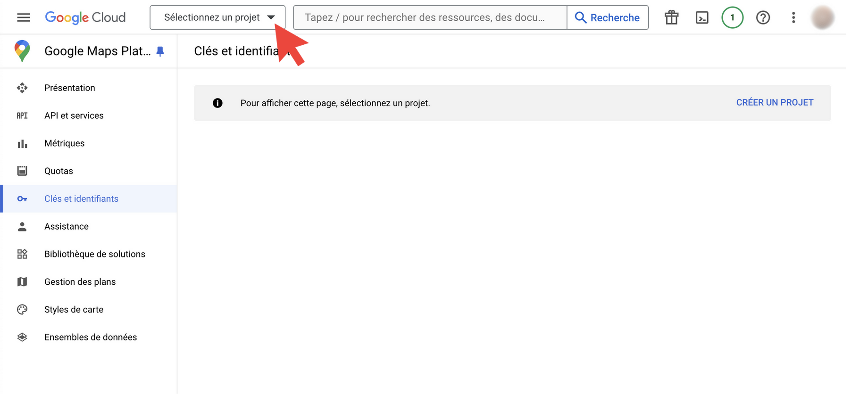The height and width of the screenshot is (396, 868).
Task: Open Google Maps Platform title
Action: pos(98,51)
